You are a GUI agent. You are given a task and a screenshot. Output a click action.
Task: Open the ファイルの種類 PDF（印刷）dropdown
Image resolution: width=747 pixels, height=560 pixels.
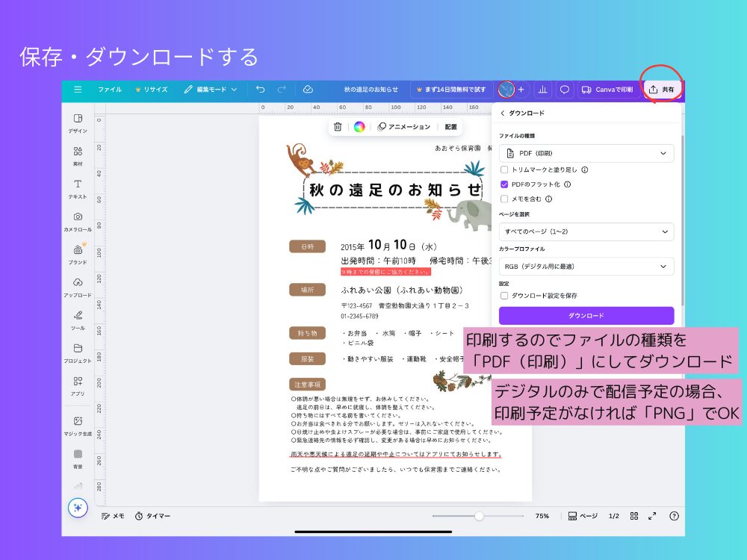586,153
